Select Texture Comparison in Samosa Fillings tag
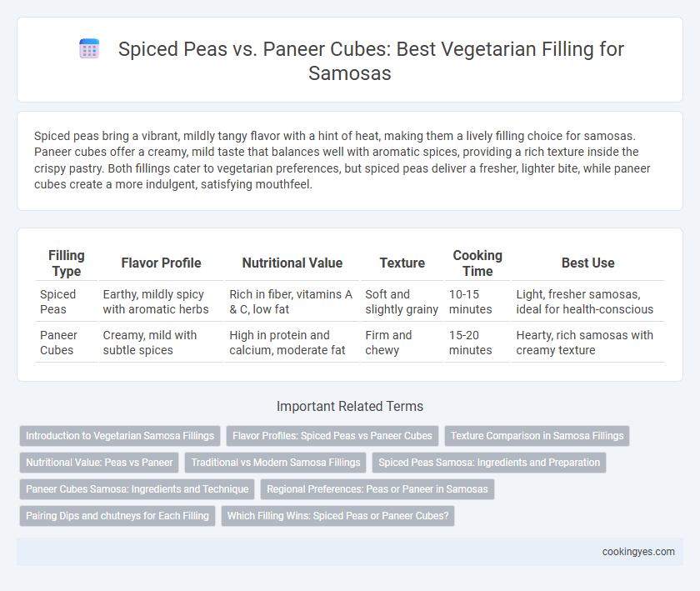The image size is (700, 591). [537, 436]
